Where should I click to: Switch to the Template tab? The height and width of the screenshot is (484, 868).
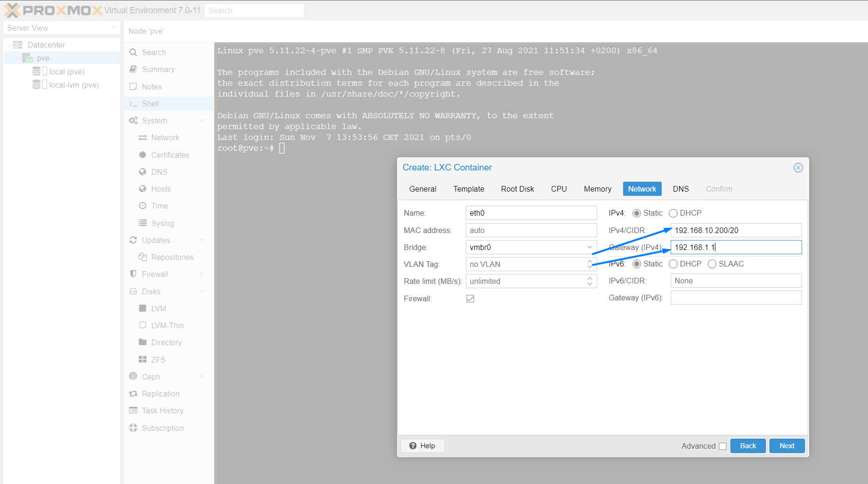coord(469,189)
